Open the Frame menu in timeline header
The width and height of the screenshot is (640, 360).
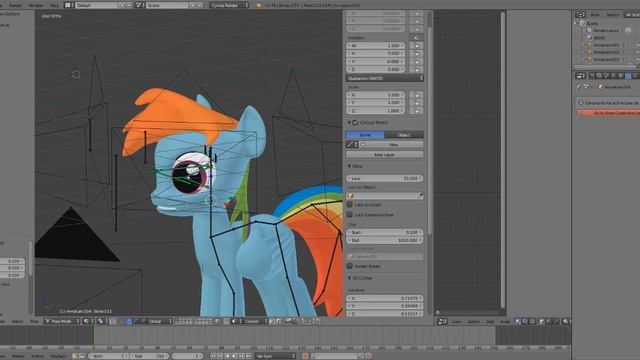(37, 356)
